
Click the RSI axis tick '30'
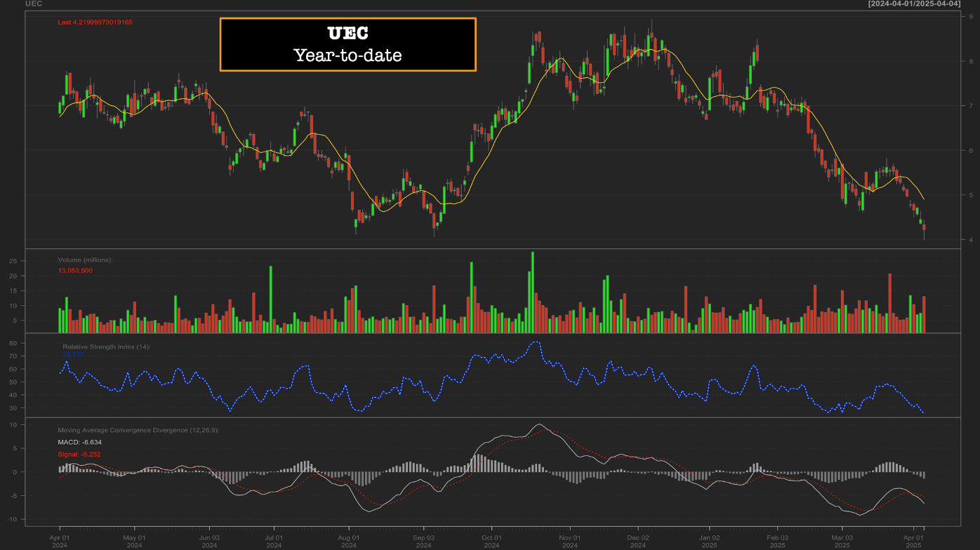tap(13, 408)
